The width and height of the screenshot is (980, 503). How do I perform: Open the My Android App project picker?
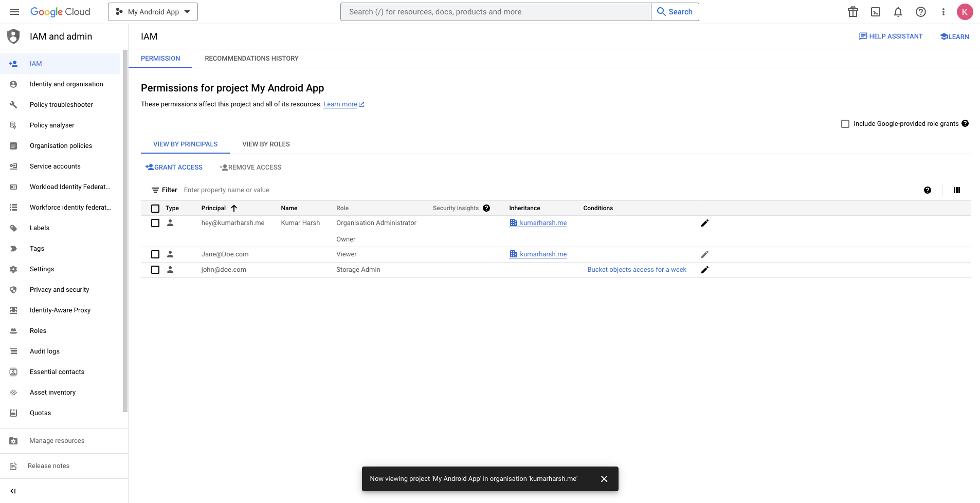click(x=152, y=11)
